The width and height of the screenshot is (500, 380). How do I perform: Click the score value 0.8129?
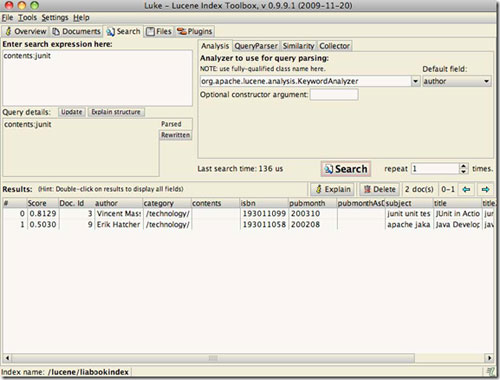(x=42, y=214)
